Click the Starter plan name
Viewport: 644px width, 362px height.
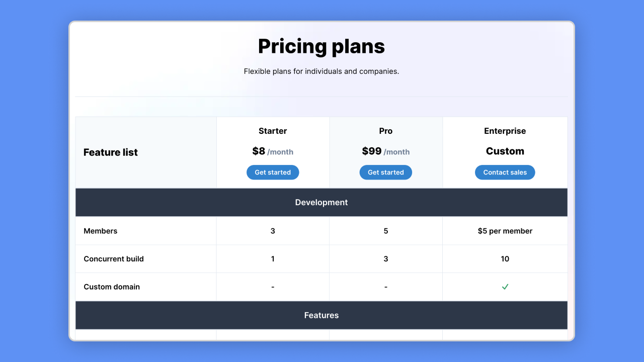click(x=273, y=131)
